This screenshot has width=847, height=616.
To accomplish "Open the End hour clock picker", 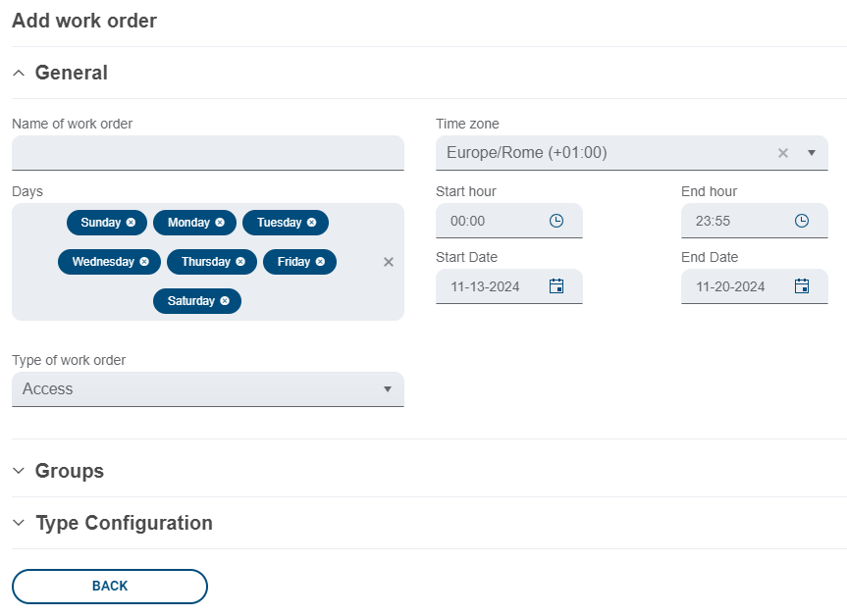I will (x=802, y=221).
